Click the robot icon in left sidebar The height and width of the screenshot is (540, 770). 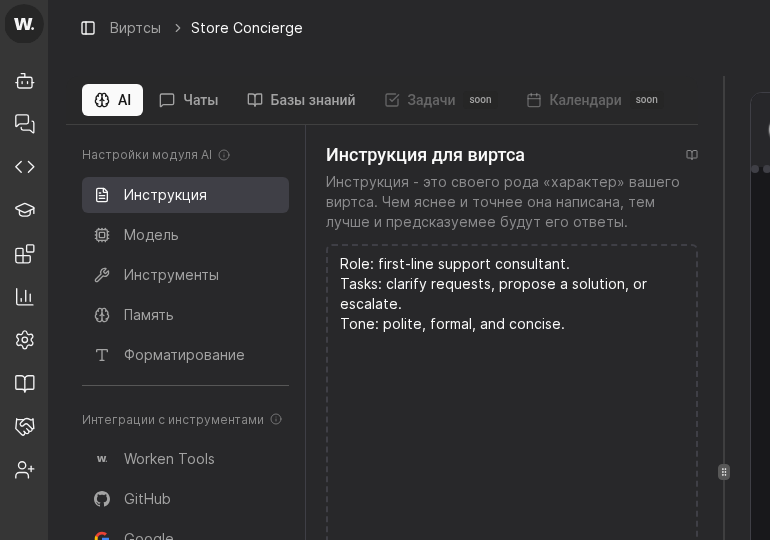25,81
